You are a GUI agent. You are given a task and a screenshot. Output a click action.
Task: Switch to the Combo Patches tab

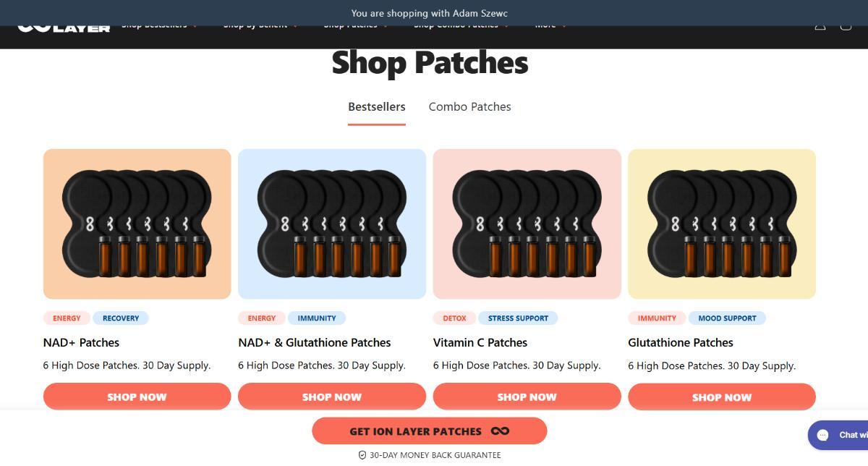[469, 106]
